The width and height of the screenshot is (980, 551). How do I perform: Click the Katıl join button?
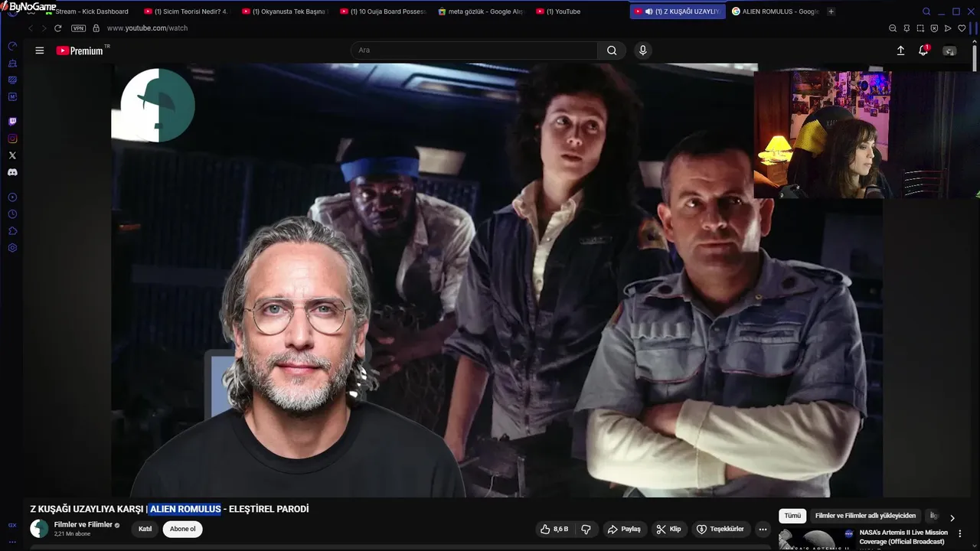(x=145, y=529)
